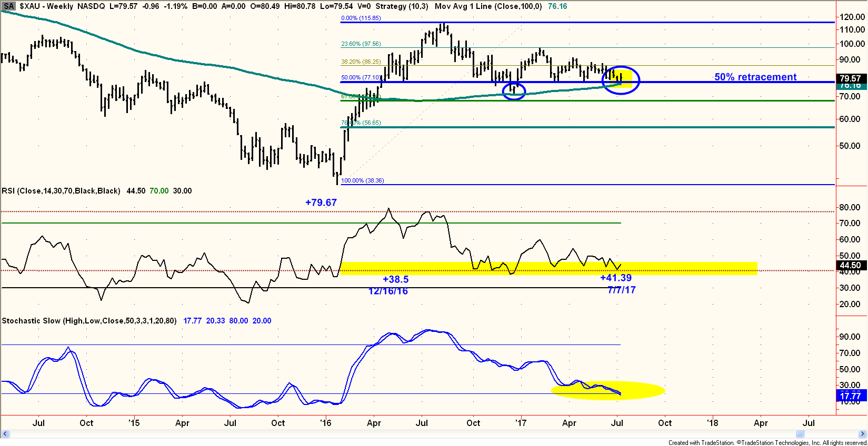Click the left scroll arrow on horizontal scrollbar

coord(5,434)
